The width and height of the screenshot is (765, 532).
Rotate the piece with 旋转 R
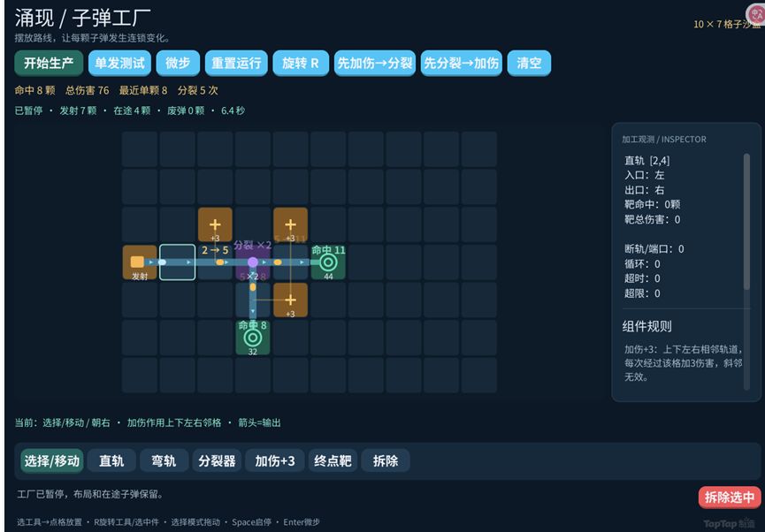click(x=301, y=63)
